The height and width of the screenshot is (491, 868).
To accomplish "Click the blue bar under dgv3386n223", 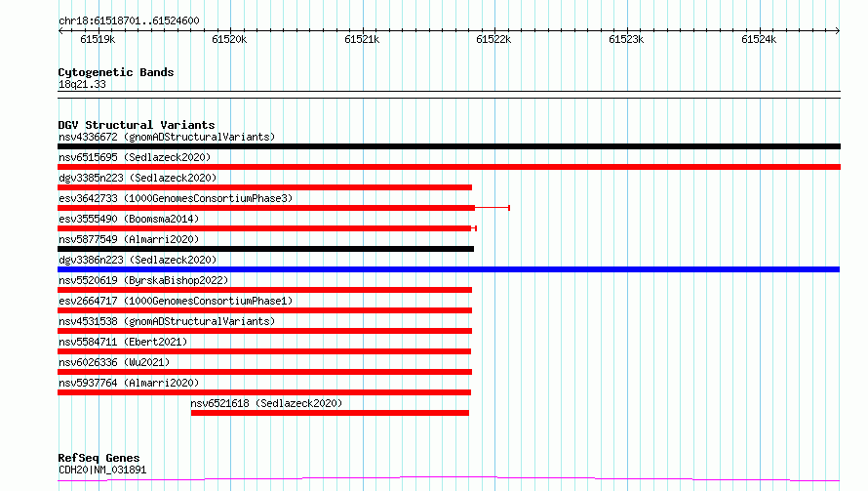I will click(x=449, y=269).
